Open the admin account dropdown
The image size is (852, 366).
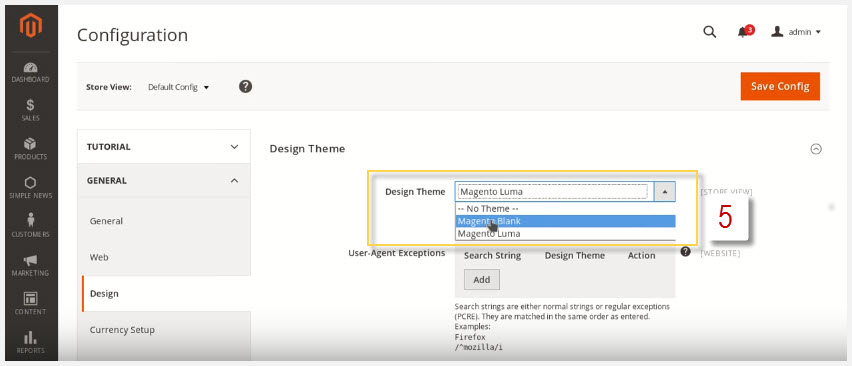795,32
